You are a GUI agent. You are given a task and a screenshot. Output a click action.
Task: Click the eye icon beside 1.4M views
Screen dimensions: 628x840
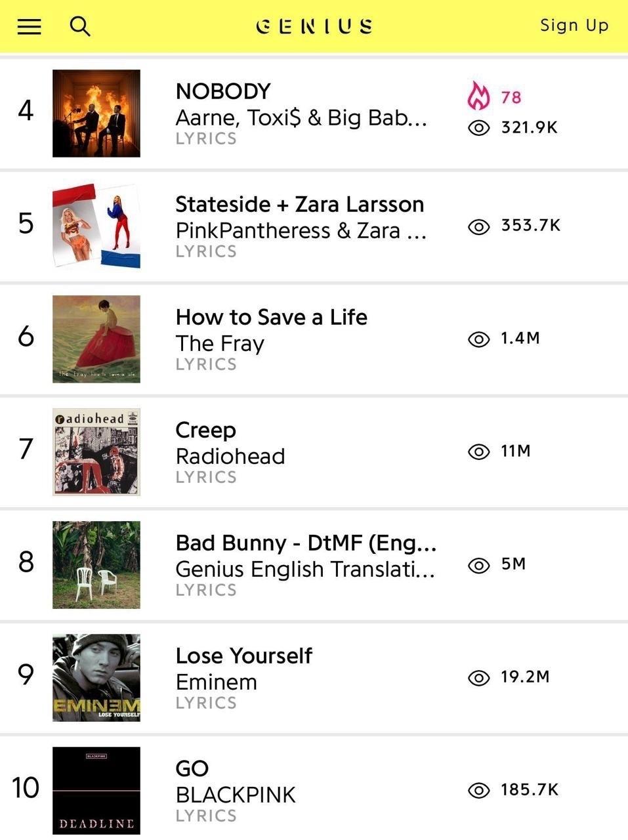[478, 339]
